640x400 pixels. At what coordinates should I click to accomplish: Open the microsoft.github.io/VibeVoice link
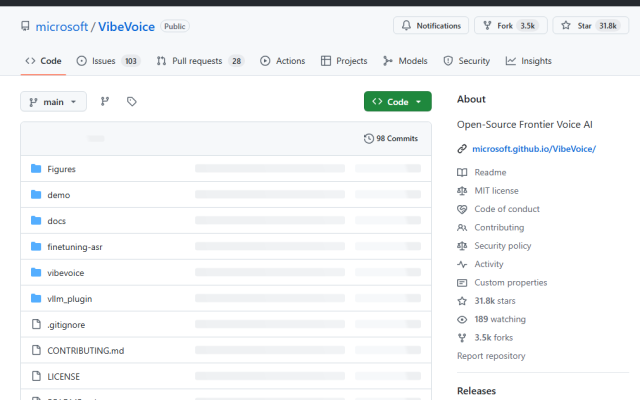(533, 148)
